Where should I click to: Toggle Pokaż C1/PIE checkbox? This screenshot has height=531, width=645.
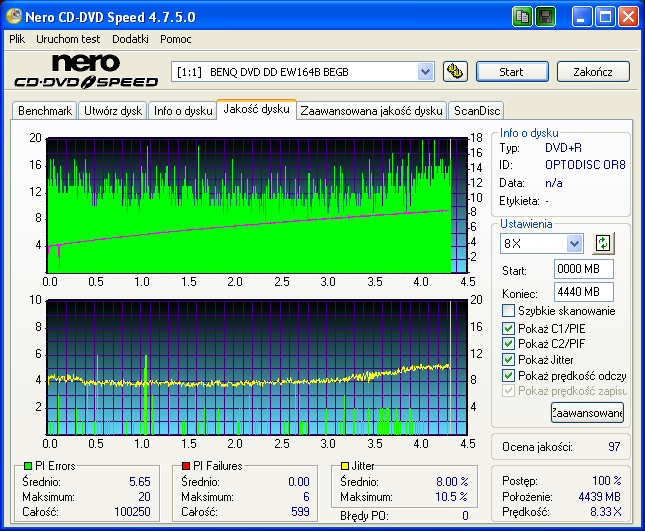click(x=508, y=328)
